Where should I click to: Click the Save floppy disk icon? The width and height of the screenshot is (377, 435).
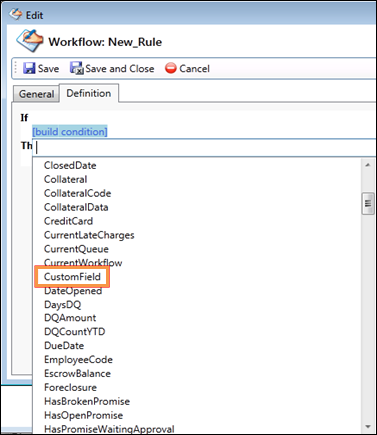(x=29, y=68)
